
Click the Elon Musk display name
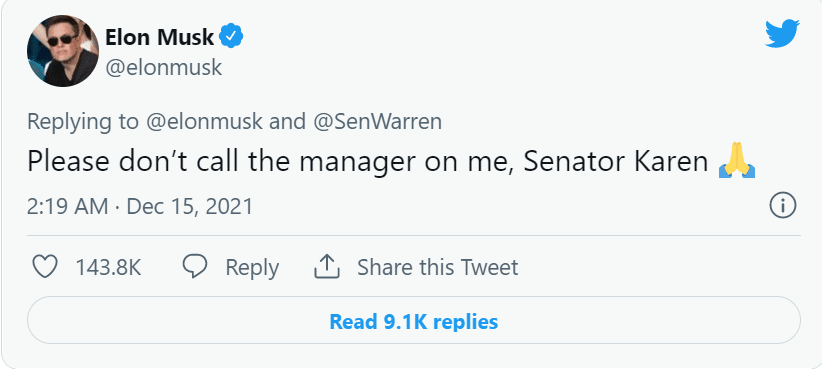[x=159, y=37]
